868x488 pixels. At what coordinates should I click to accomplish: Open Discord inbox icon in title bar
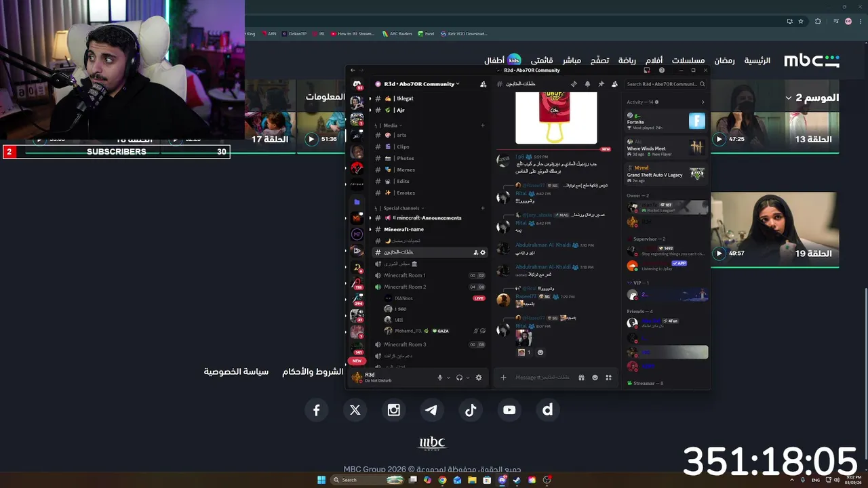[x=647, y=70]
